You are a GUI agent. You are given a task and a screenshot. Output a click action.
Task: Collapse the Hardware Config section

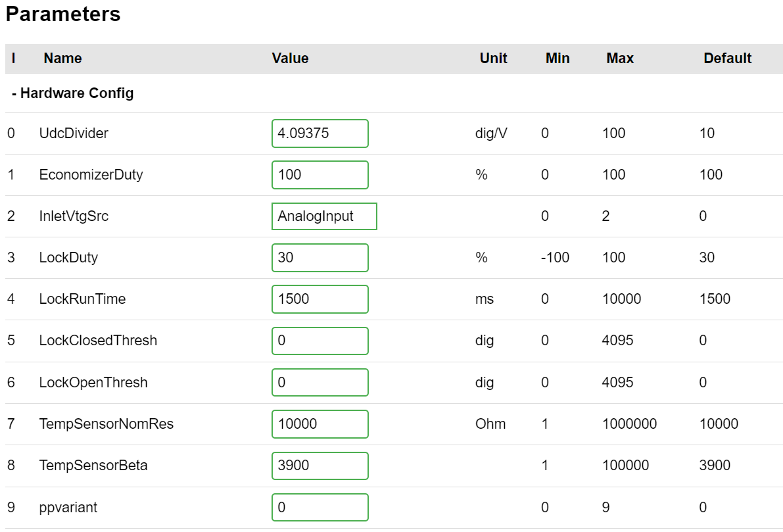tap(72, 93)
